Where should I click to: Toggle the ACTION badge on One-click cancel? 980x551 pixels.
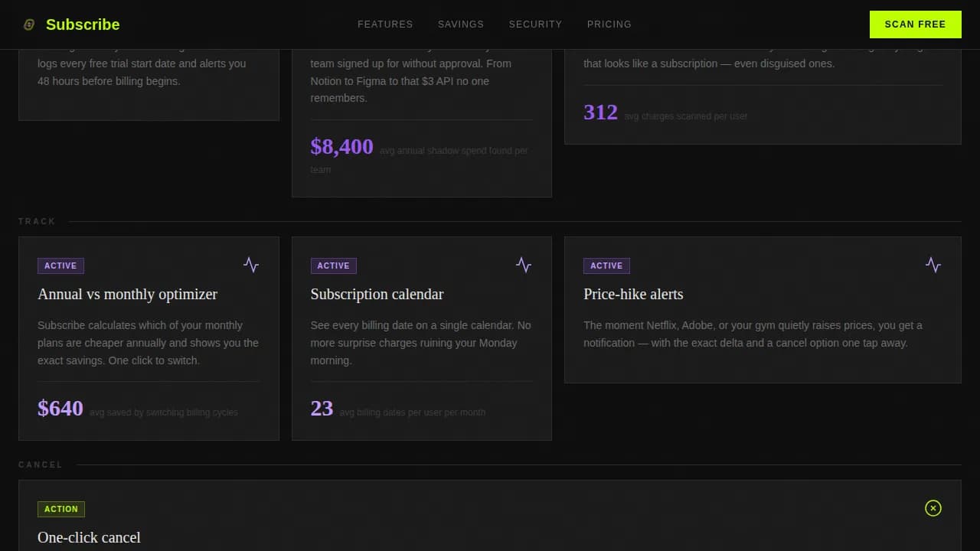61,509
